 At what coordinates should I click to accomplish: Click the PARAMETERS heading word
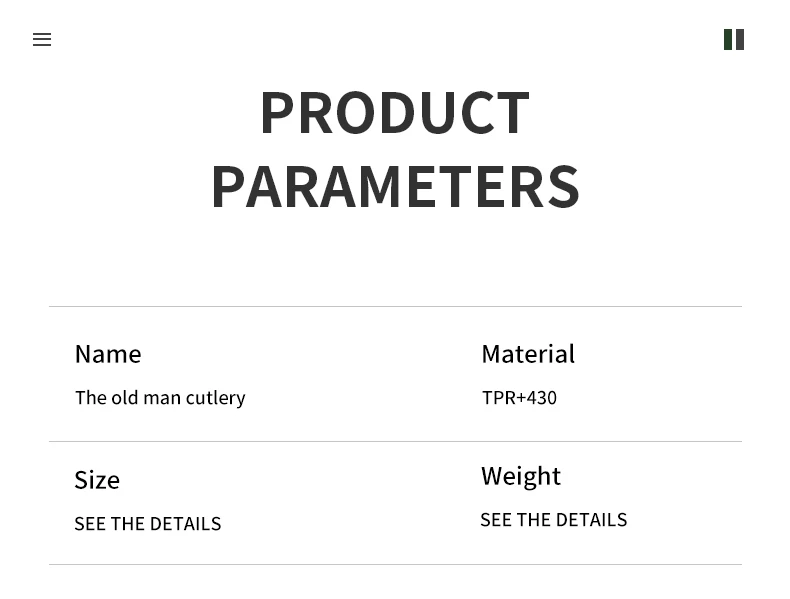pyautogui.click(x=394, y=187)
